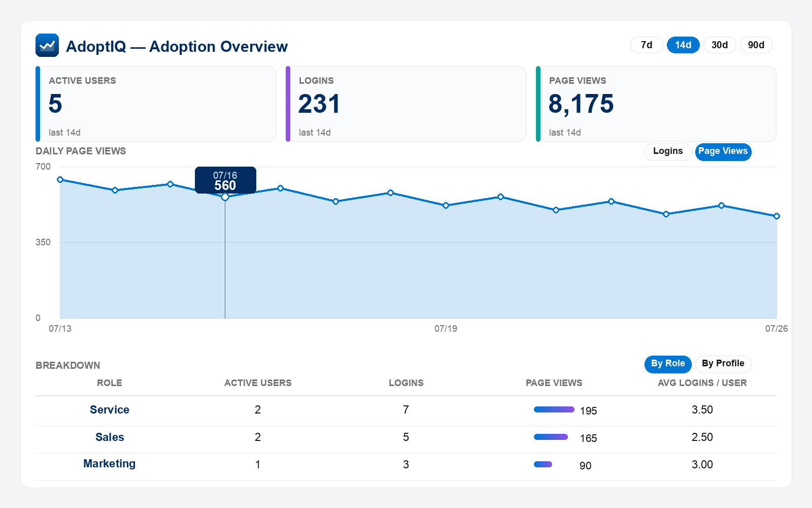The image size is (812, 508).
Task: Sort table by Role column header
Action: (110, 383)
